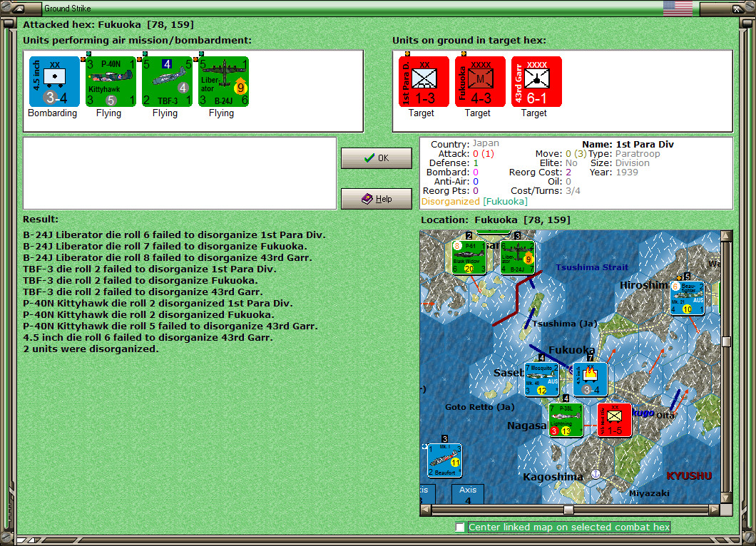This screenshot has height=546, width=756.
Task: Select the Fukuoka 4-3 target unit
Action: click(480, 81)
